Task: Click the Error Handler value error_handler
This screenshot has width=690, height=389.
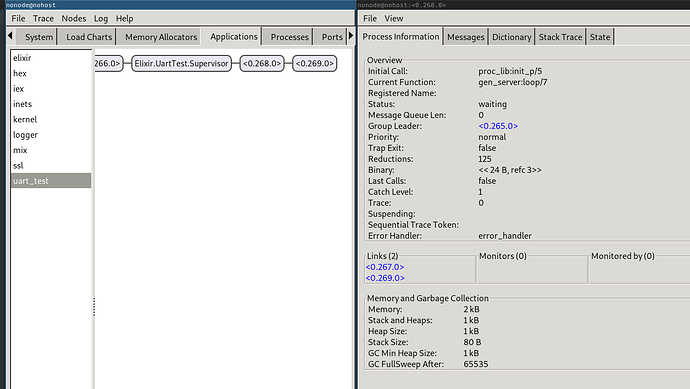Action: tap(505, 236)
